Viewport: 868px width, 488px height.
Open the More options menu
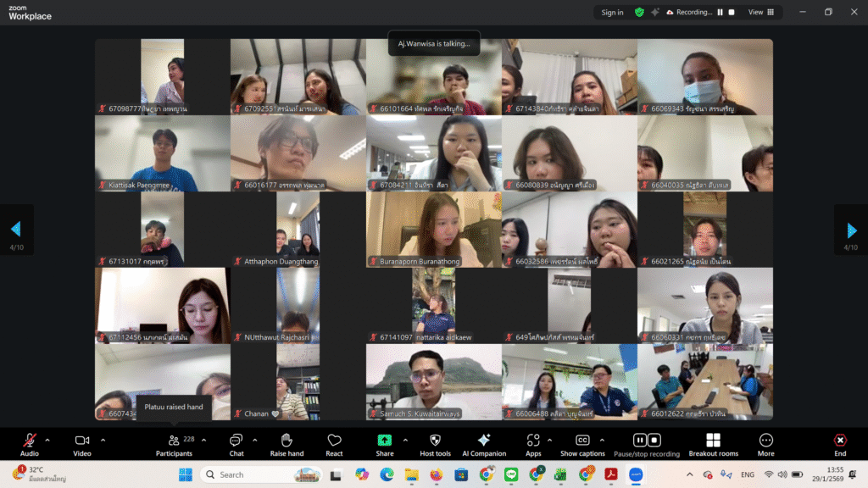tap(765, 441)
